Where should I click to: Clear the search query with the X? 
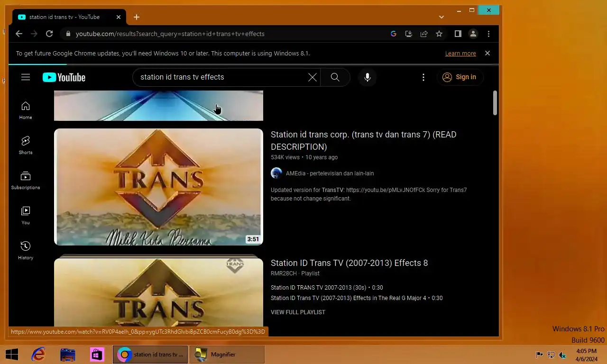click(x=313, y=77)
